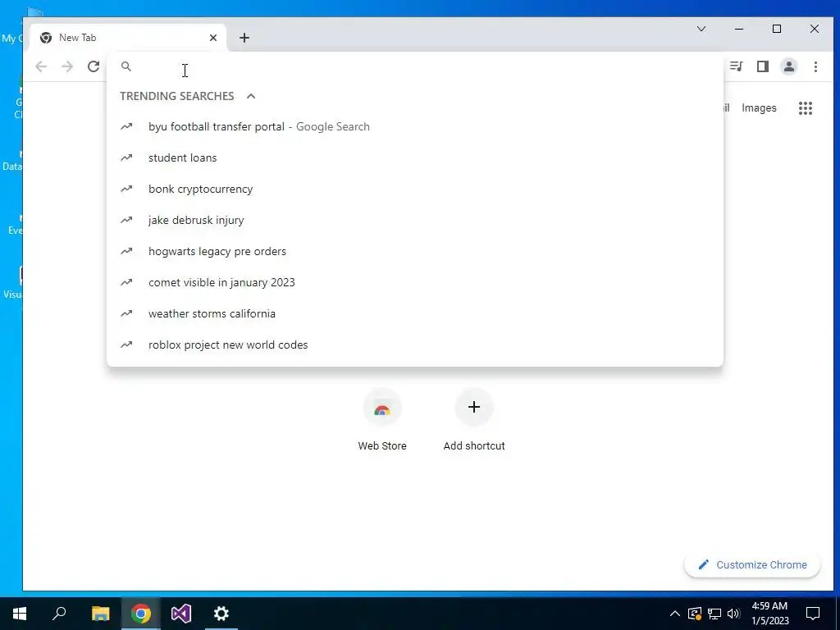Open the Web Store shortcut
Screen dimensions: 840x630
tap(382, 421)
